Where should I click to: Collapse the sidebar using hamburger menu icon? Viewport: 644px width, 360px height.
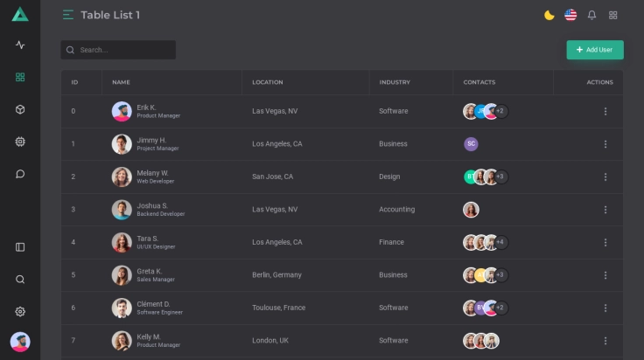coord(68,15)
